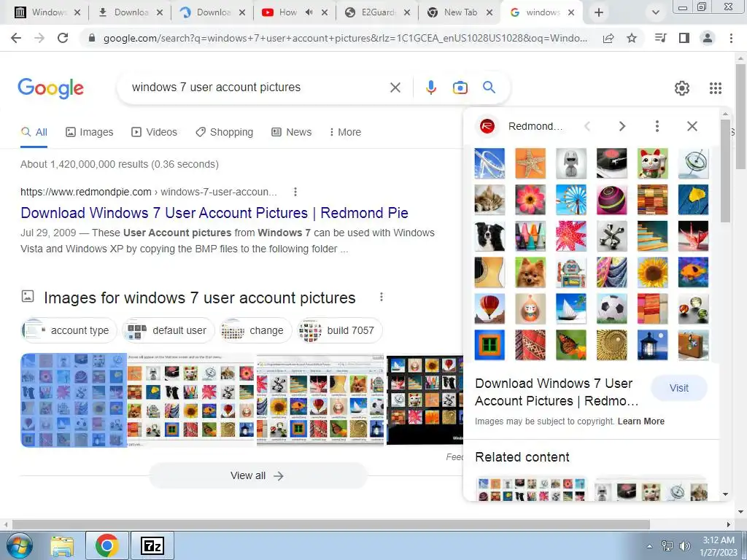Viewport: 747px width, 560px height.
Task: Open the Learn More copyright link
Action: click(640, 421)
